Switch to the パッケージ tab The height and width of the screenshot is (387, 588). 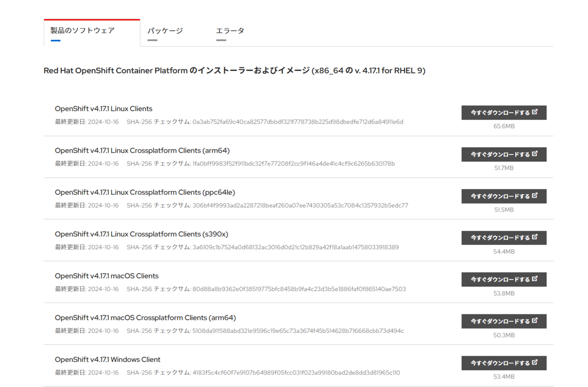click(165, 30)
